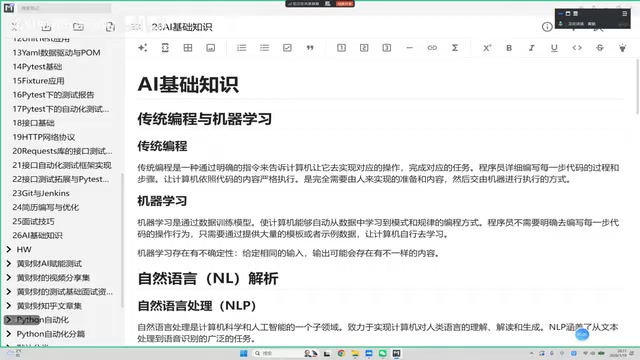Open note 18接口基础
The image size is (640, 360).
point(33,123)
